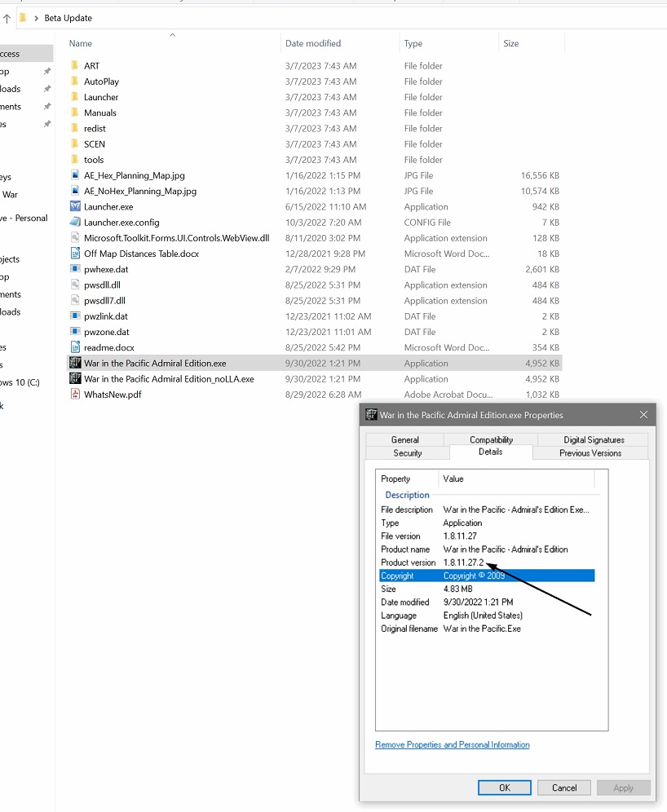The height and width of the screenshot is (812, 667).
Task: Click the Properties dialog title bar icon
Action: 371,414
